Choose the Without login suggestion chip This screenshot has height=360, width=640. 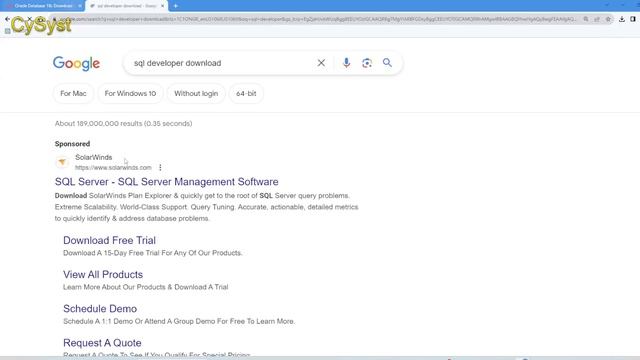point(196,93)
